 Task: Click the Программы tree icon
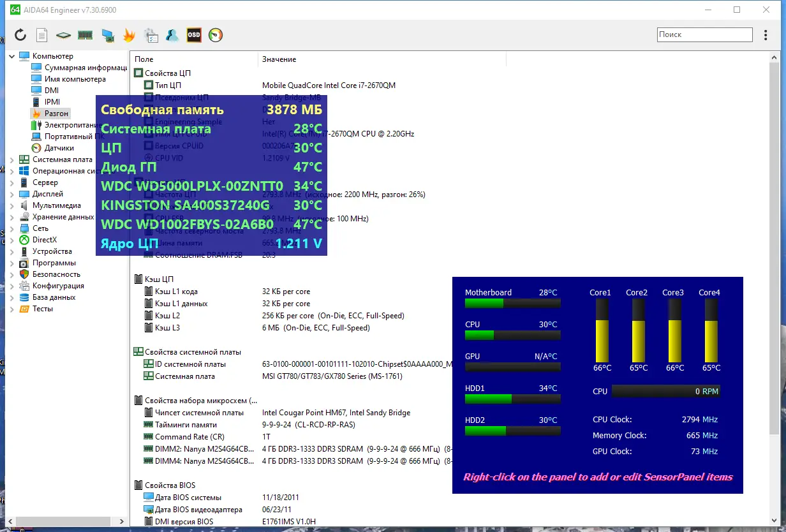pos(24,263)
